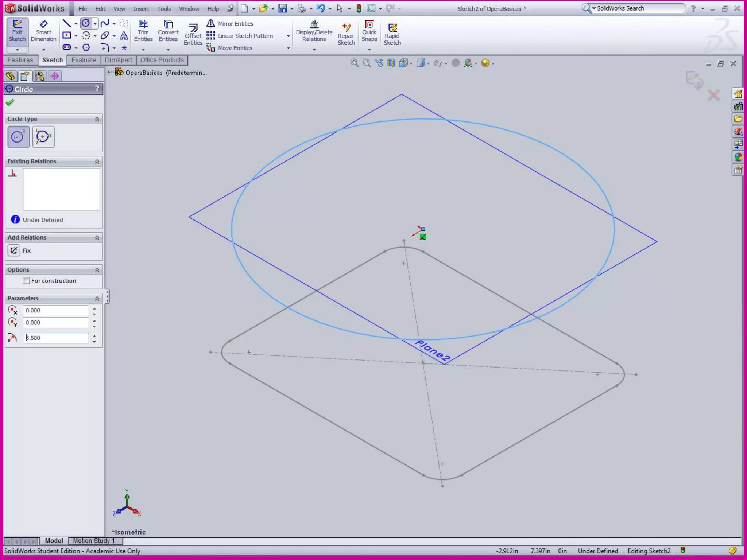Click the radius parameter input field
This screenshot has height=560, width=747.
(55, 338)
